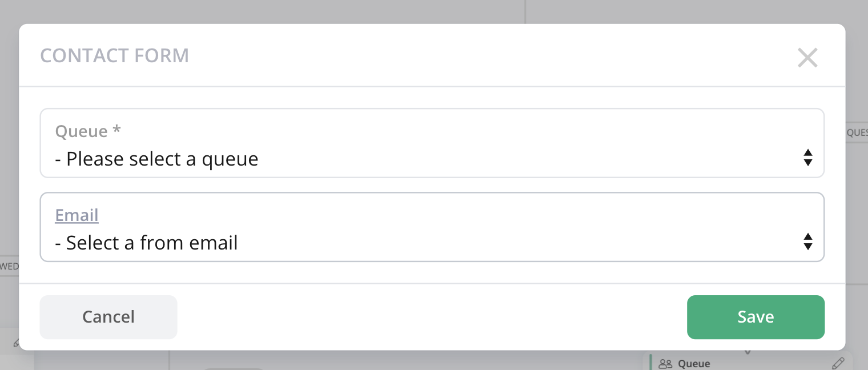Viewport: 868px width, 370px height.
Task: Click the pencil edit icon on Queue node
Action: coord(838,363)
